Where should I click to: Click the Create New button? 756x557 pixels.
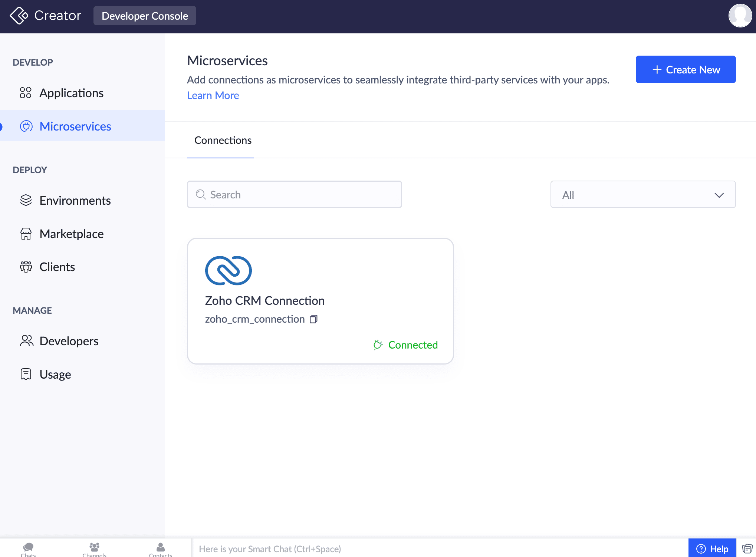point(685,70)
